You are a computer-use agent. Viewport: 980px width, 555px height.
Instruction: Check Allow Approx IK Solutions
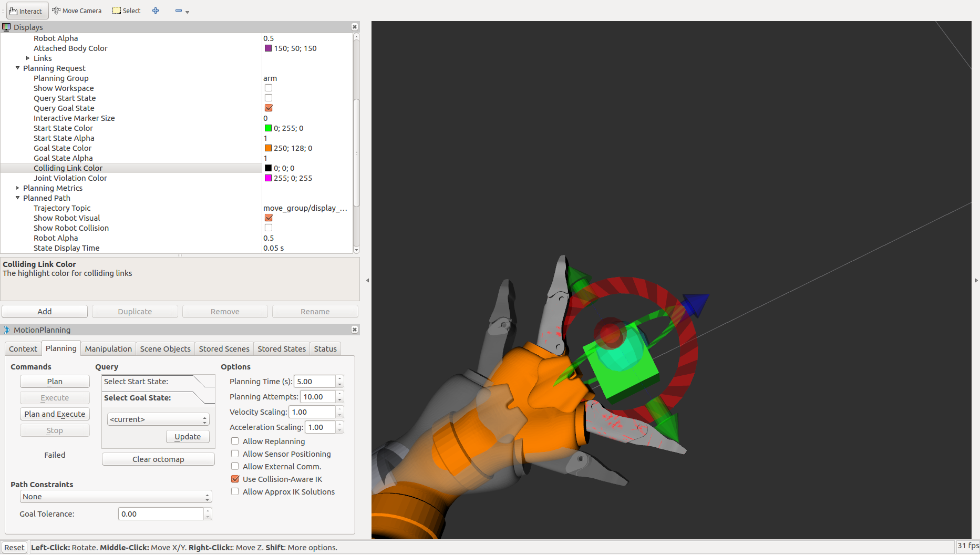tap(235, 491)
